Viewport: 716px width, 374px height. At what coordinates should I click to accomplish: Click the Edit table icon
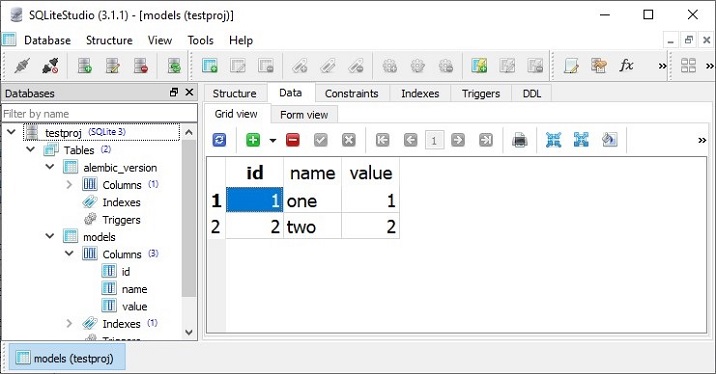pos(238,66)
